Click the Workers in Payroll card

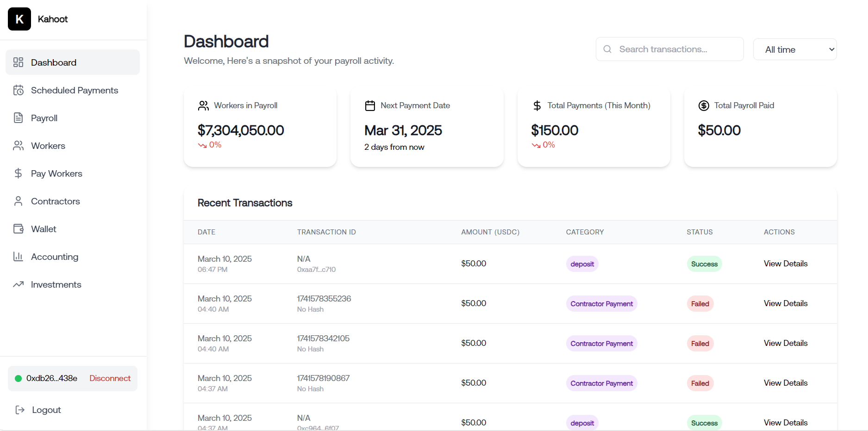coord(260,127)
